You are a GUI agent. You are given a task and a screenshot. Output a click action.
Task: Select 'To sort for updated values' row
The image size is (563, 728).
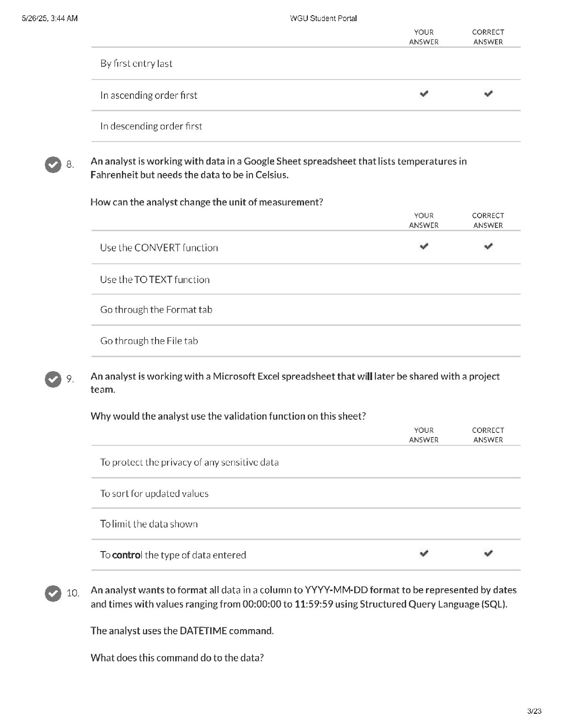(306, 493)
